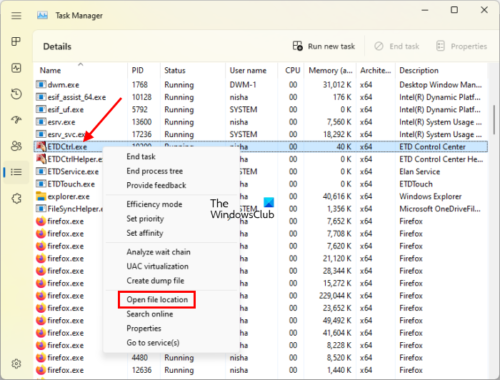
Task: Choose Create dump file
Action: [155, 280]
